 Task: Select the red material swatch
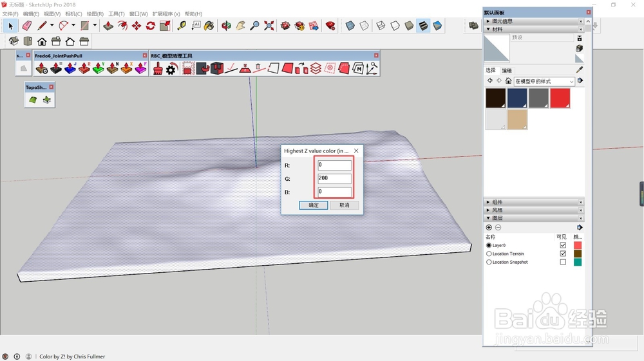click(x=560, y=98)
